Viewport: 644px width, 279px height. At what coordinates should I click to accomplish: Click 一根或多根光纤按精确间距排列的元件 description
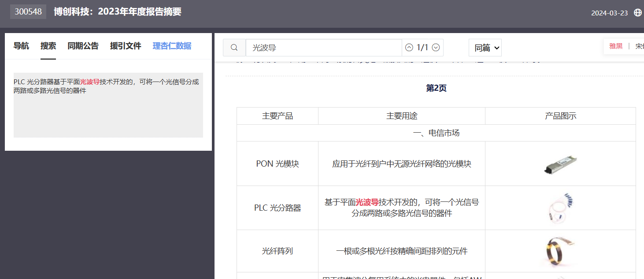tap(402, 251)
